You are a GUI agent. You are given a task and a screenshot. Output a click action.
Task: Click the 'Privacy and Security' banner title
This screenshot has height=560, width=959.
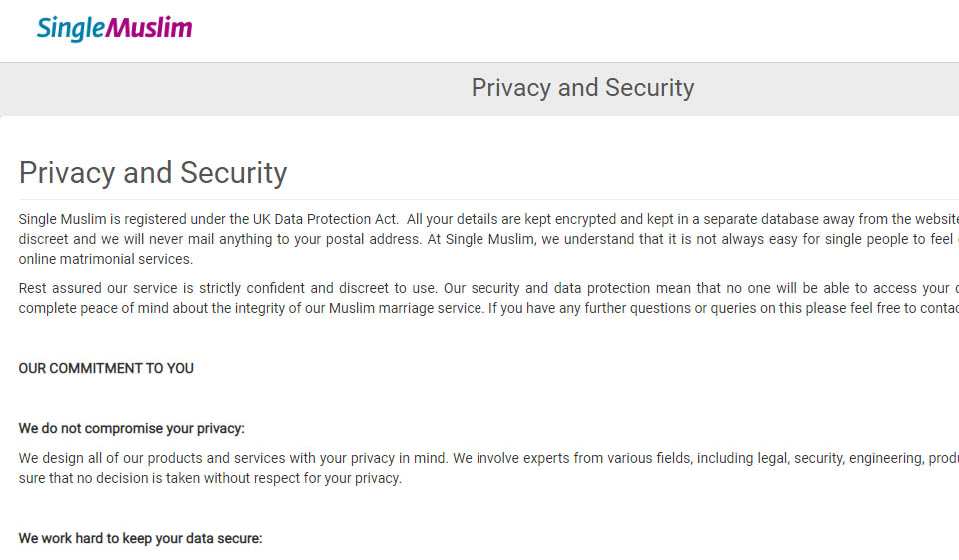pos(582,88)
